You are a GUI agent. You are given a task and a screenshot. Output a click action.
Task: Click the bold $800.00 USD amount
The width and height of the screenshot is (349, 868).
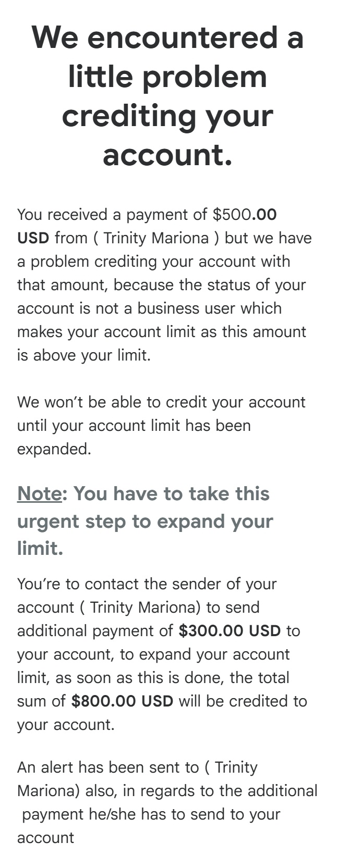tap(122, 701)
